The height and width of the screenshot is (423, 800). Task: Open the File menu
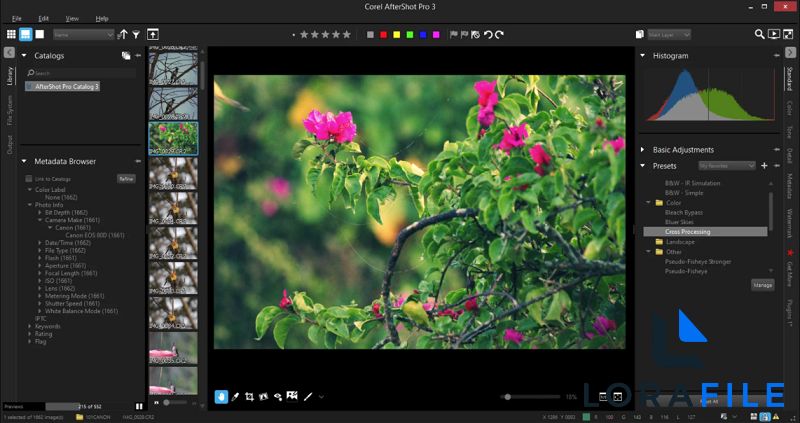[x=17, y=18]
